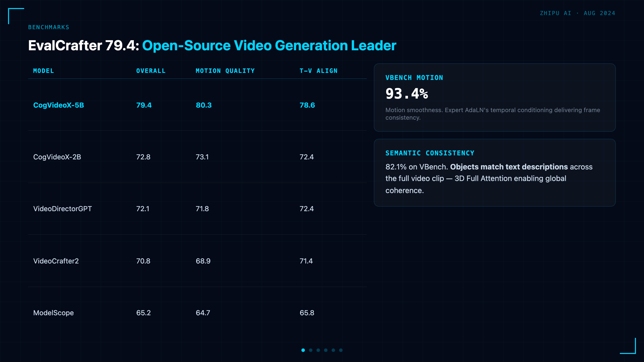The image size is (644, 362).
Task: Sort by the OVERALL column header
Action: point(151,71)
